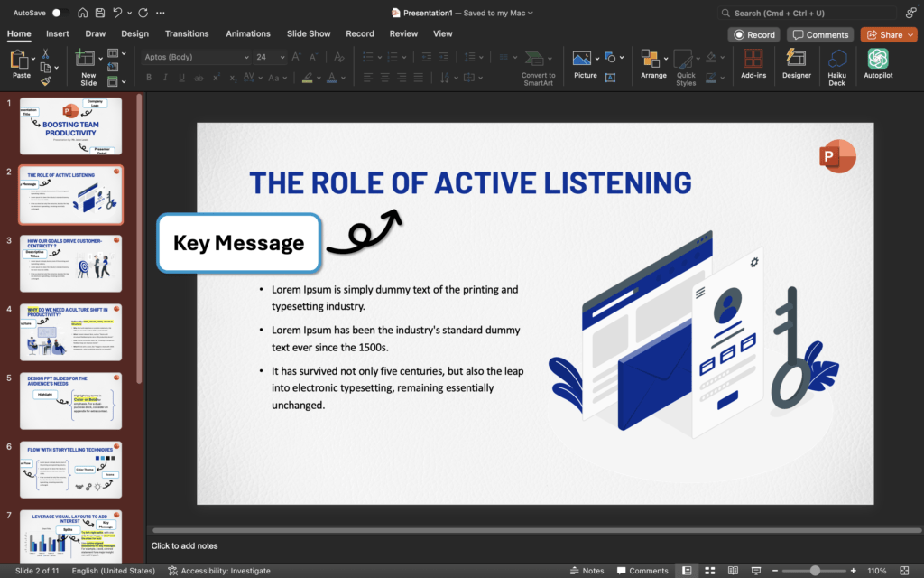
Task: Open the font name dropdown
Action: pyautogui.click(x=246, y=57)
